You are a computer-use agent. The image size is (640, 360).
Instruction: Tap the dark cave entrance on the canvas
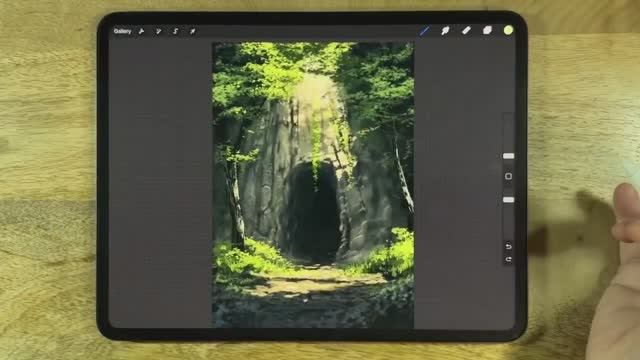[x=313, y=212]
